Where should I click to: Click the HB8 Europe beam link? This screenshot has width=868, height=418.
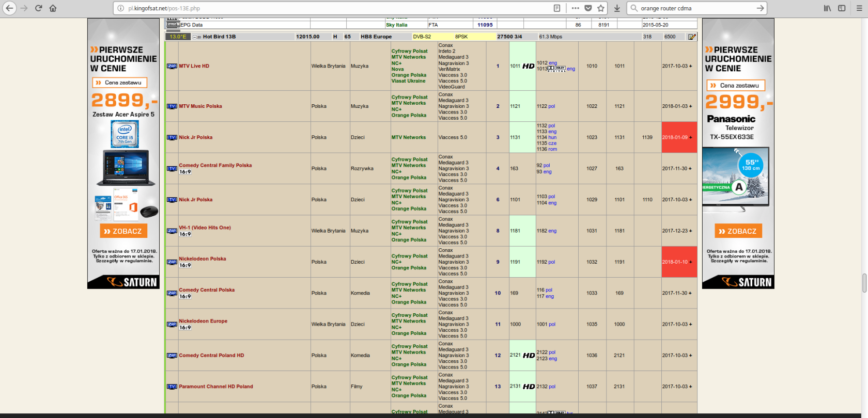pos(376,37)
